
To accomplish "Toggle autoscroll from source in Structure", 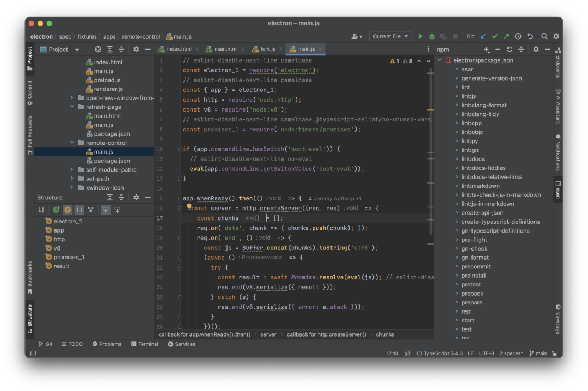I will tap(118, 210).
